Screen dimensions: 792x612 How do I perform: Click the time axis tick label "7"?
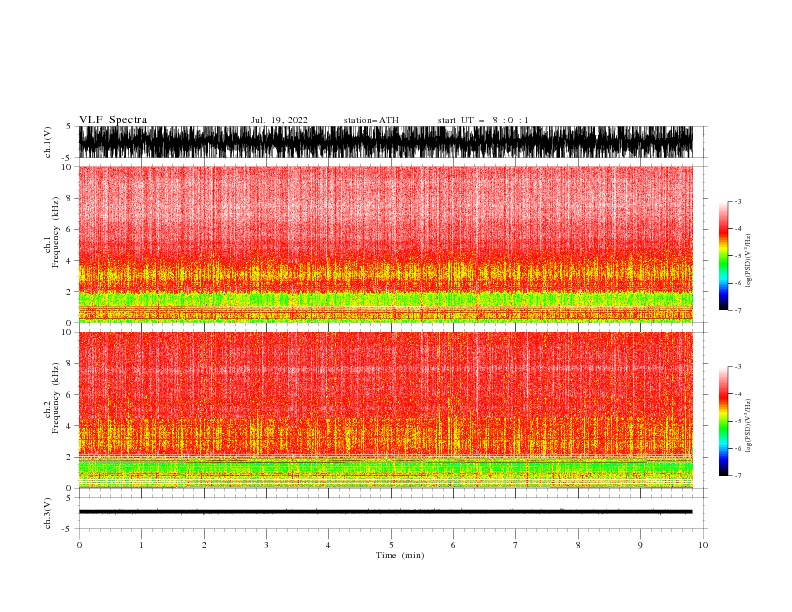click(x=516, y=545)
